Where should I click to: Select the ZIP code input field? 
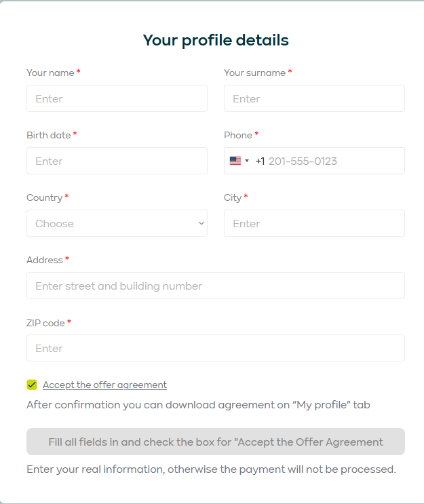click(216, 348)
